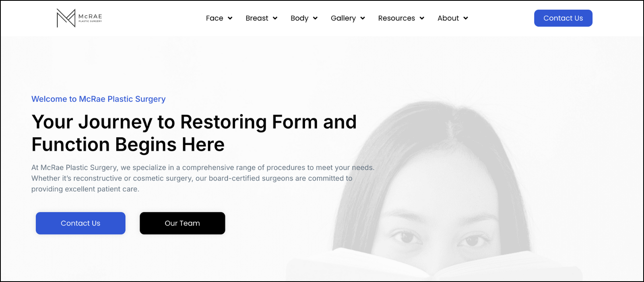Open the Body menu item
The width and height of the screenshot is (644, 282).
click(299, 18)
